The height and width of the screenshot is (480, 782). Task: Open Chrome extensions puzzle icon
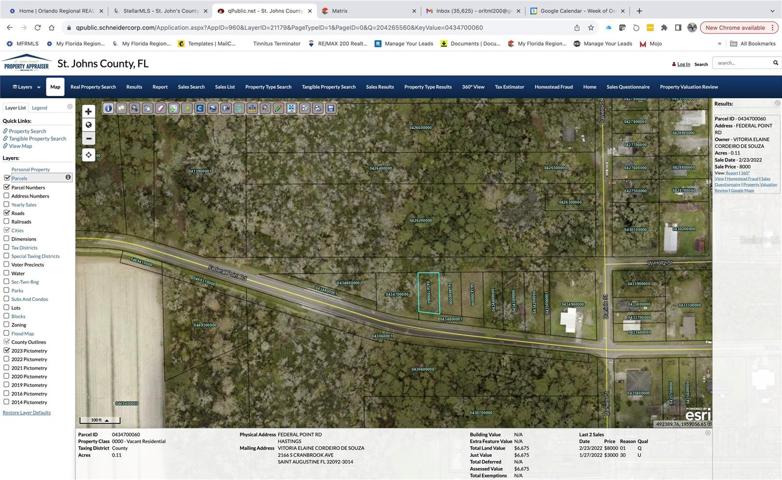664,28
